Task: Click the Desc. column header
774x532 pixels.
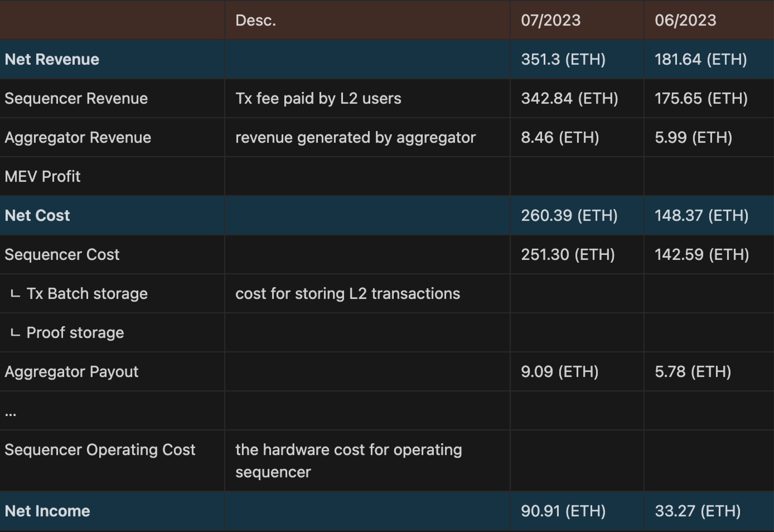Action: coord(256,20)
